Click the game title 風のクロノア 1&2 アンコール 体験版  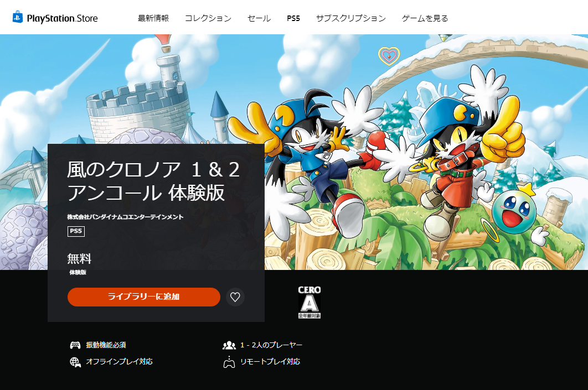(x=154, y=181)
